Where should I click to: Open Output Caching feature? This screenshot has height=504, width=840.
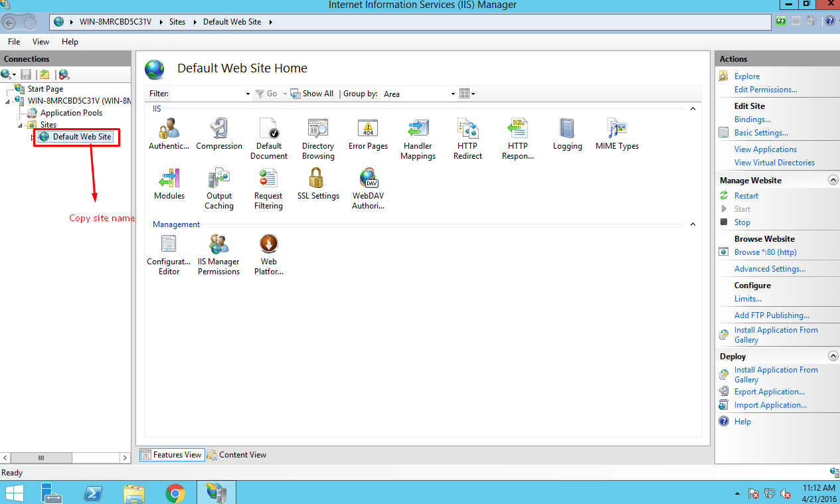tap(219, 189)
